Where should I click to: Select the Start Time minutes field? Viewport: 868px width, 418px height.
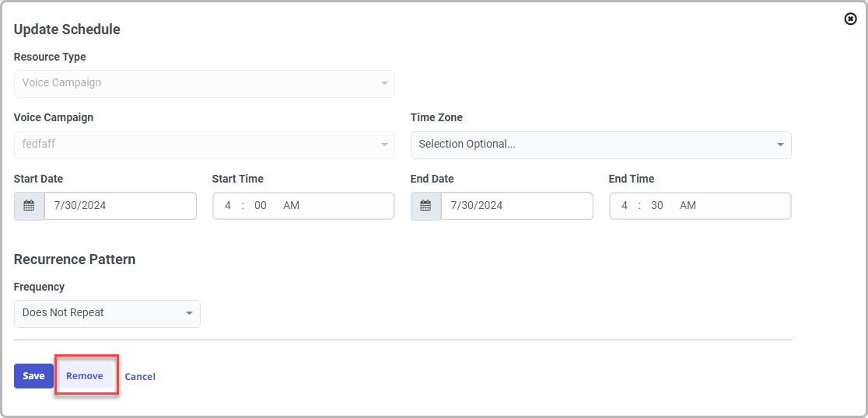[x=261, y=206]
